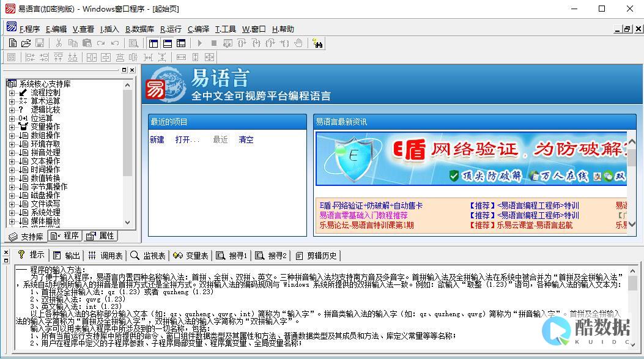Click the 新建 link in recent projects
The height and width of the screenshot is (359, 644).
pyautogui.click(x=157, y=139)
